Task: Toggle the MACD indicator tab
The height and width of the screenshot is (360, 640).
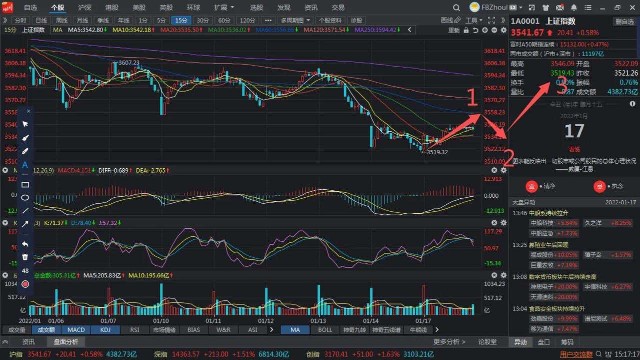Action: click(x=76, y=329)
